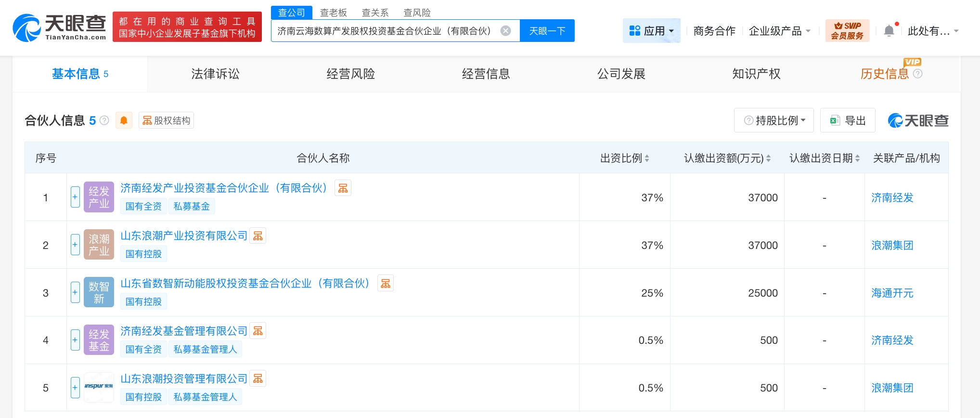The width and height of the screenshot is (980, 418).
Task: Open equity structure icon next to 济南经发产业投资基金合伙企业
Action: pos(343,188)
